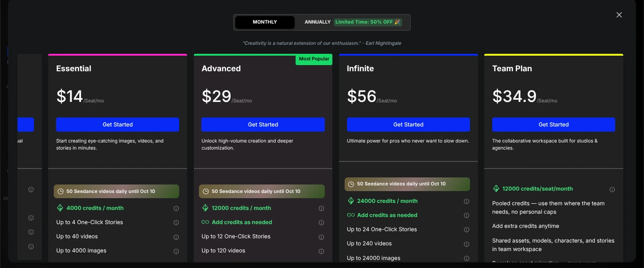Switch billing to Annually
Viewport: 644px width, 268px height.
(x=317, y=22)
